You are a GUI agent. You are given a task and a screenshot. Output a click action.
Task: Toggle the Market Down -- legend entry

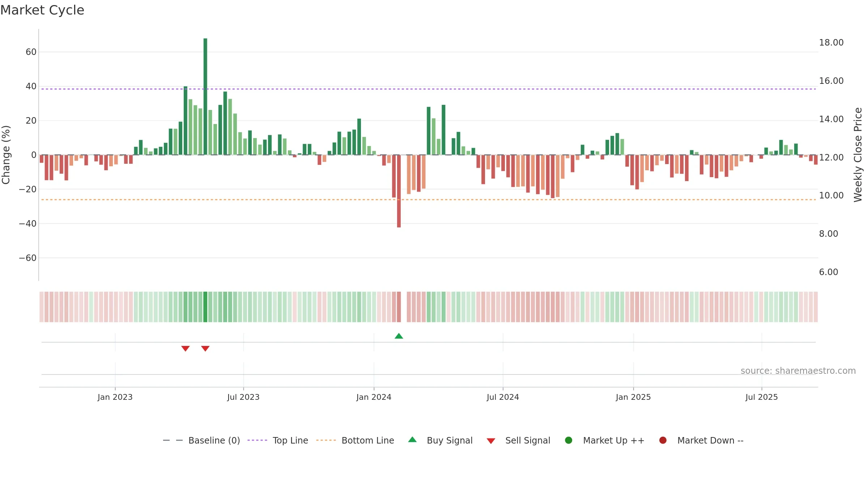point(701,440)
